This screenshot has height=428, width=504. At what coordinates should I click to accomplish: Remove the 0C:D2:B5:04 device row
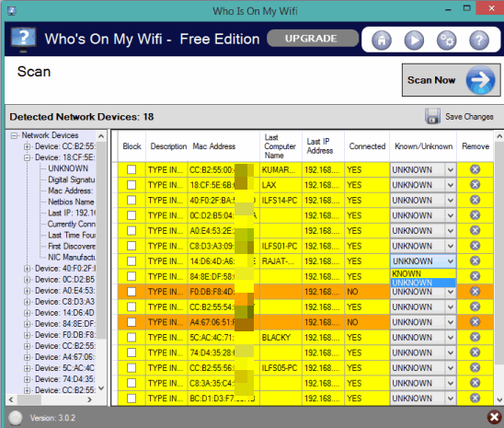(x=475, y=214)
